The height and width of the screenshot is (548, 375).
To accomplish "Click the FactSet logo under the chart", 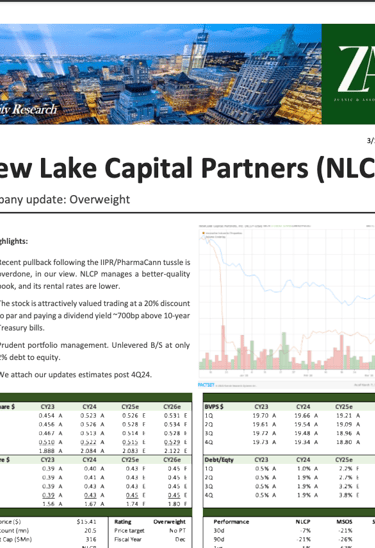I will pyautogui.click(x=206, y=385).
